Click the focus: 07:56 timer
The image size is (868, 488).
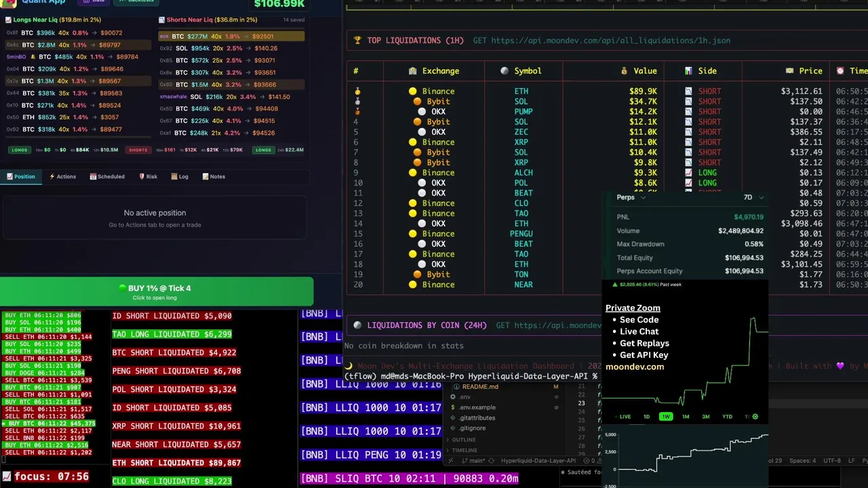(52, 476)
